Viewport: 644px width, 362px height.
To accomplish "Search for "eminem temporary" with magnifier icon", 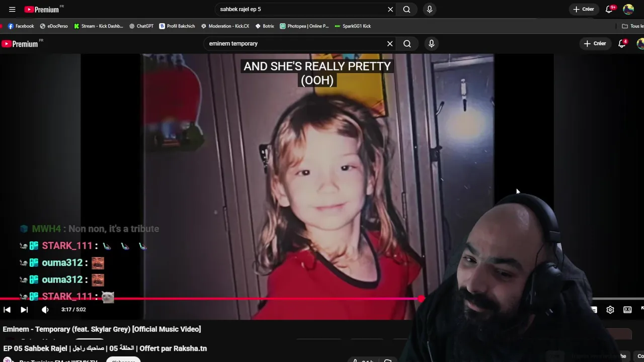I will [407, 44].
